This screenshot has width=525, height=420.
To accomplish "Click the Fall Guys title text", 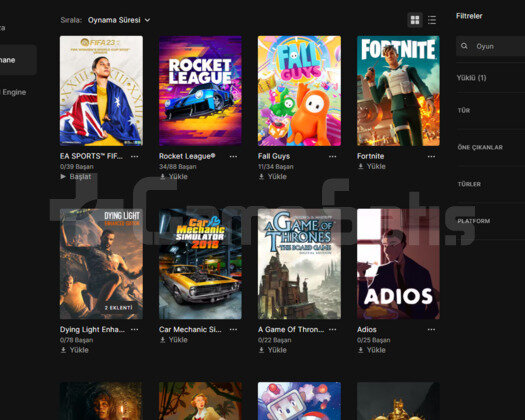I will click(x=274, y=156).
